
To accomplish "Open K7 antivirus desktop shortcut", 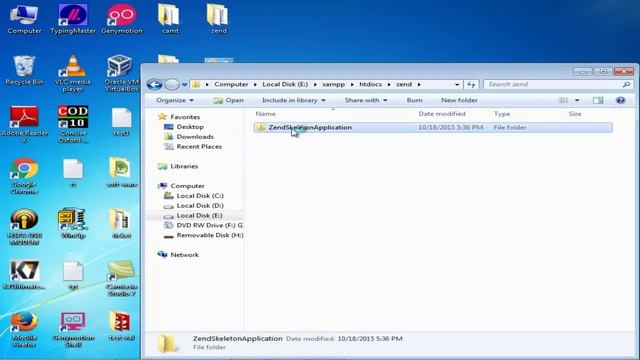I will point(24,275).
